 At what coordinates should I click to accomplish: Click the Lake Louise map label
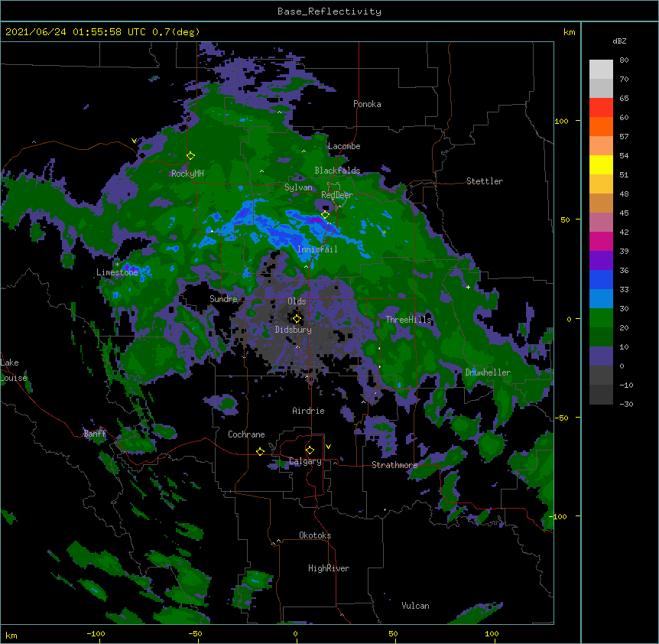pyautogui.click(x=14, y=370)
